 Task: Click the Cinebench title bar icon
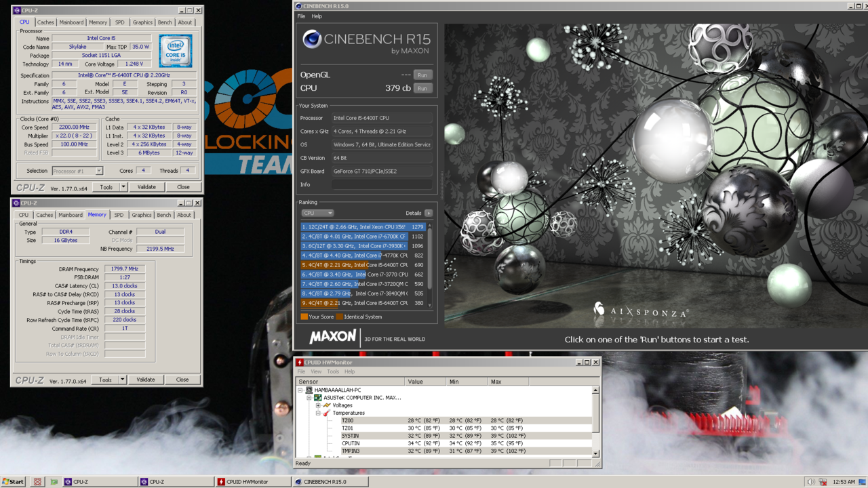298,6
